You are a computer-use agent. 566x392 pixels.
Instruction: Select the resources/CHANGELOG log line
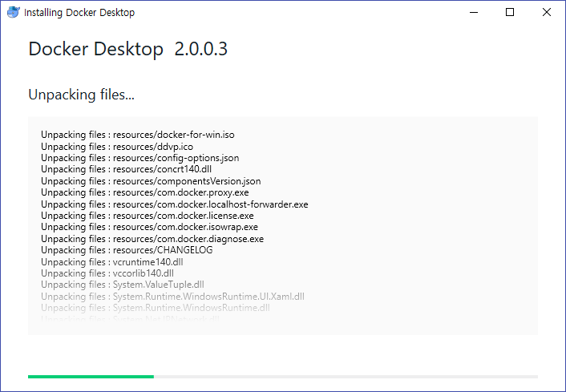[127, 250]
